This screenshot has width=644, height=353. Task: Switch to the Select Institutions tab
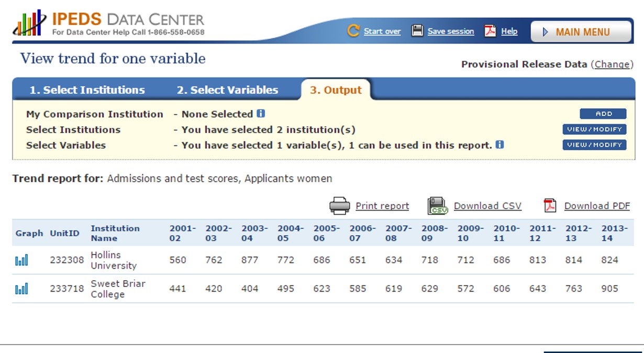[87, 90]
